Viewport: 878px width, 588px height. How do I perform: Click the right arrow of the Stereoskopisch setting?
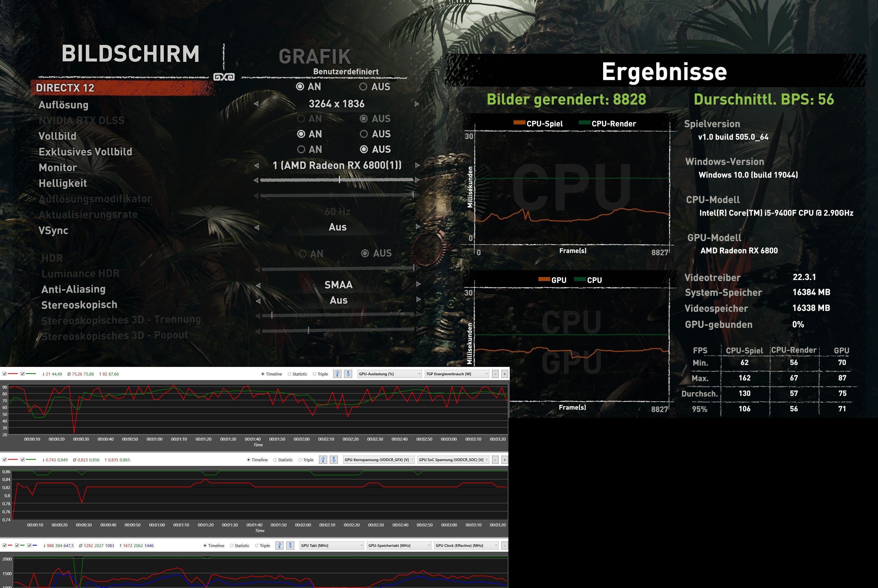coord(419,300)
